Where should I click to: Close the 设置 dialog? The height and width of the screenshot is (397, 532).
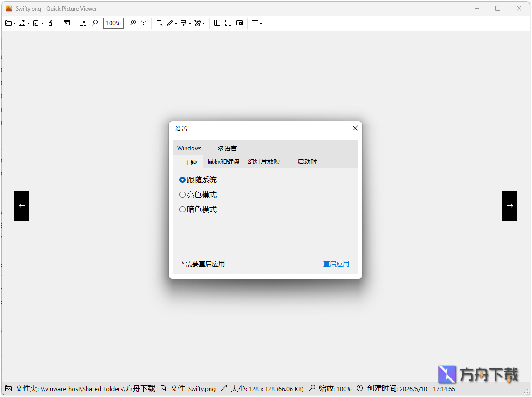pos(355,128)
